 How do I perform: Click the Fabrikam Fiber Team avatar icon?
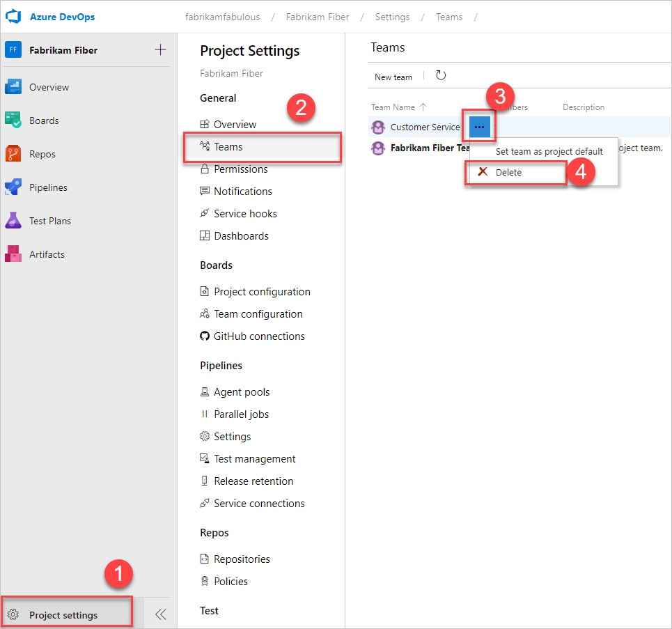pyautogui.click(x=378, y=148)
